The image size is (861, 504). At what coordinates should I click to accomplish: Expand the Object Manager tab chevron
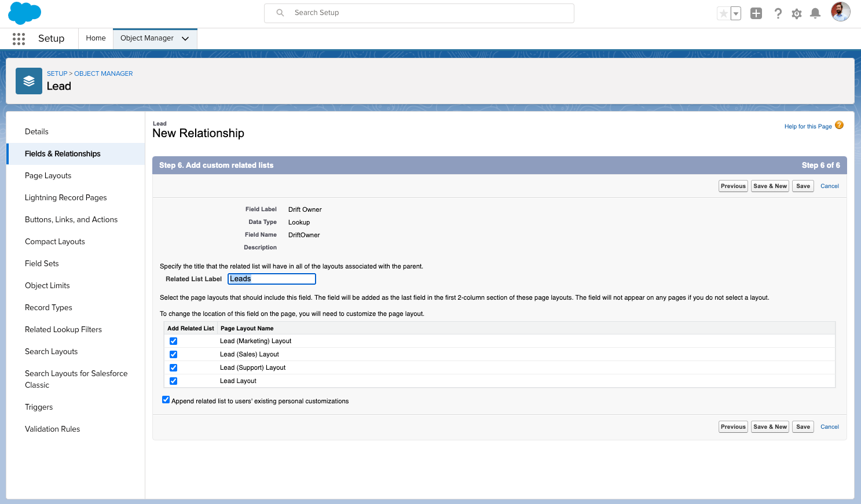point(185,39)
